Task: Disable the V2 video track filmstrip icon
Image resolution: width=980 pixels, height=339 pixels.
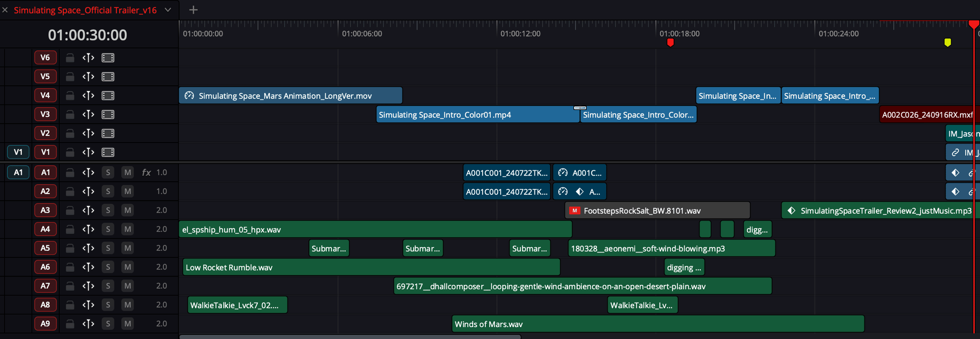Action: click(108, 134)
